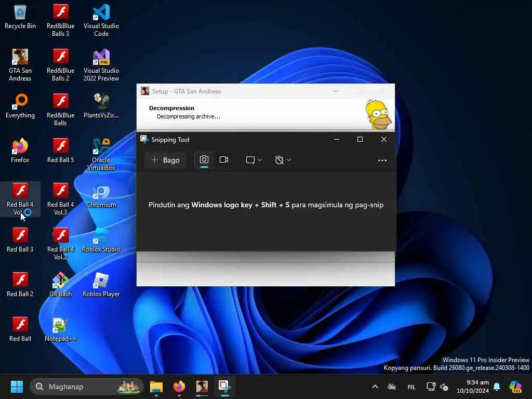Launch Chromium desktop shortcut

coord(101,196)
